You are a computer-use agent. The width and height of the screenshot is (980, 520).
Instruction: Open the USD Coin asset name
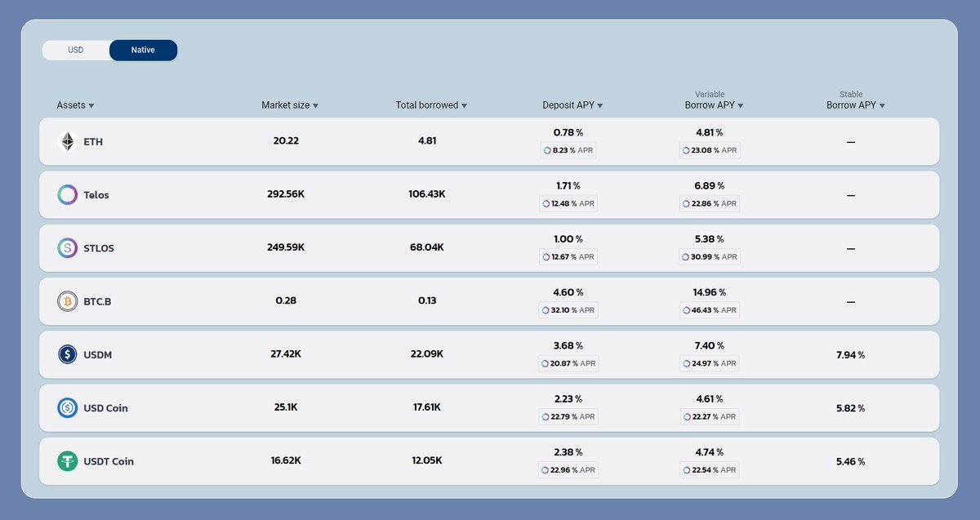click(x=105, y=408)
